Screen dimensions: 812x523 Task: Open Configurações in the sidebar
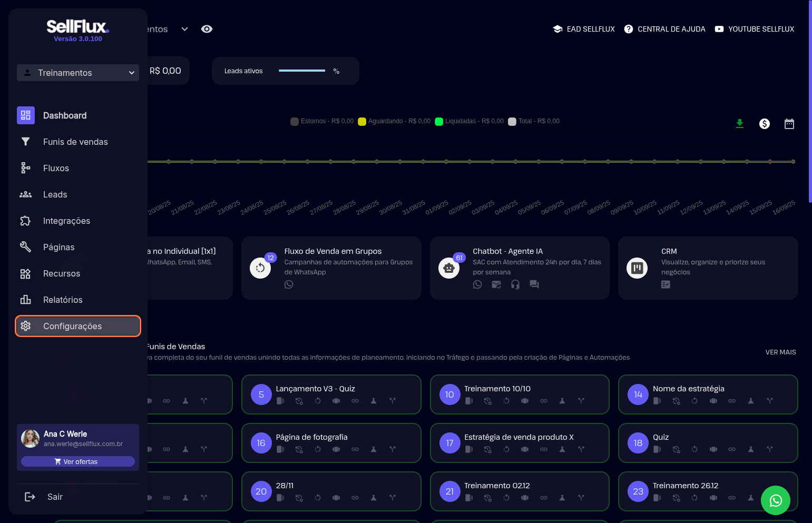click(78, 326)
